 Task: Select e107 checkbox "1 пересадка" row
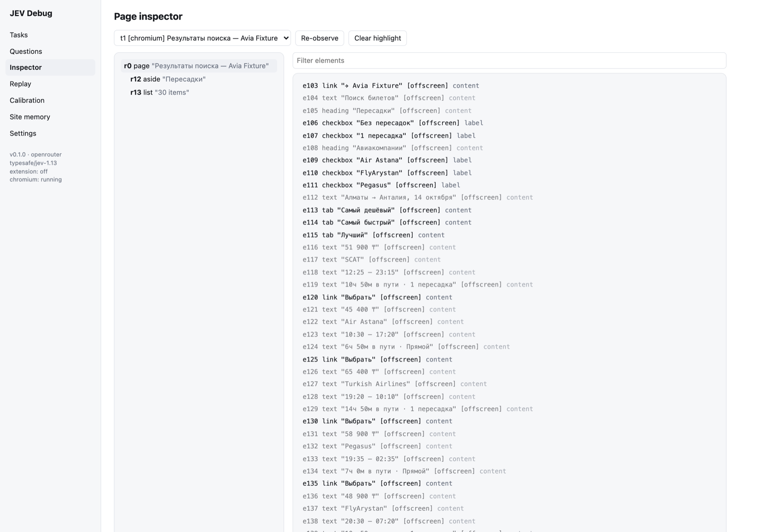pyautogui.click(x=509, y=136)
